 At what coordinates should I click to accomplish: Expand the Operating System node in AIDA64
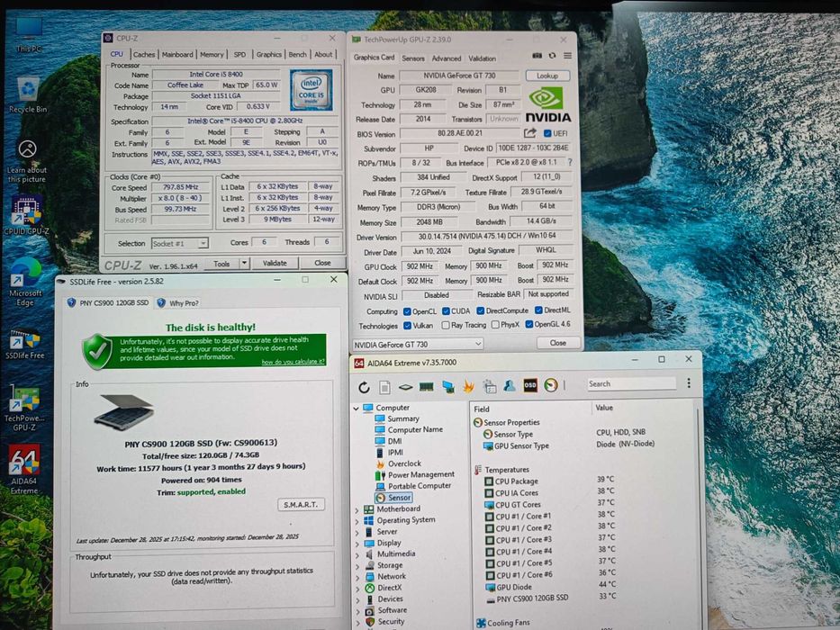pos(357,522)
